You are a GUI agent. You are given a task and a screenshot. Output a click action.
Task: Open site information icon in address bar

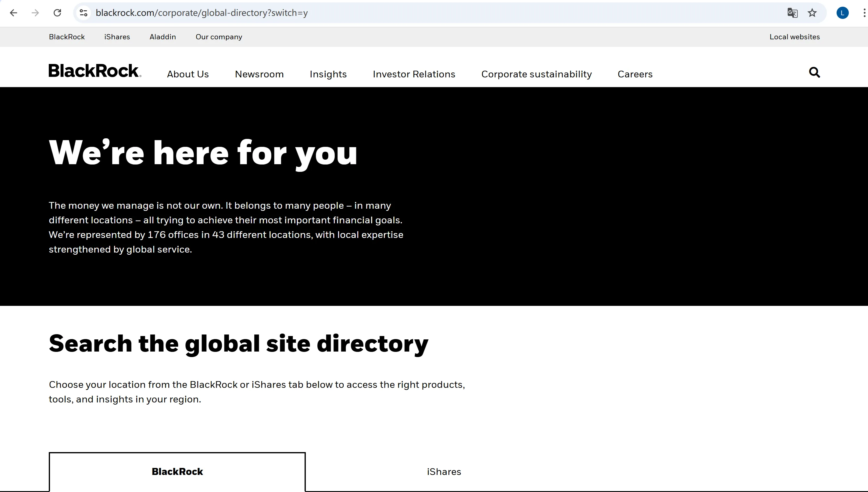[84, 13]
